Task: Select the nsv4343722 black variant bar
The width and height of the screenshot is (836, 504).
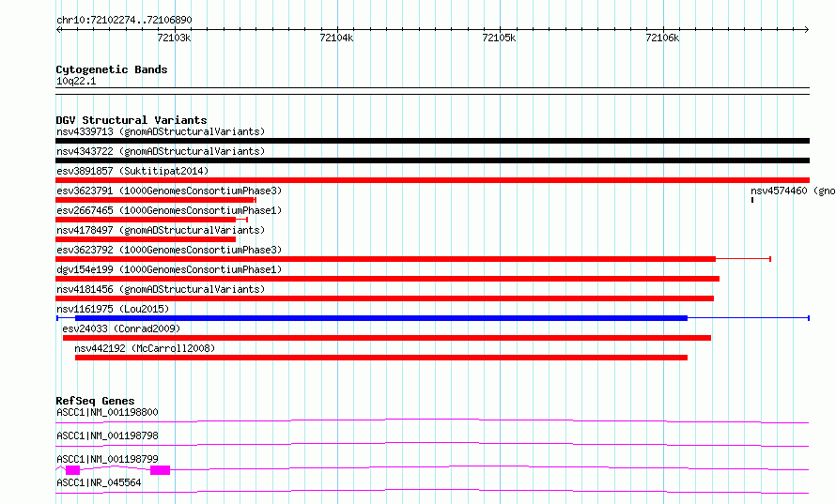Action: [x=432, y=160]
